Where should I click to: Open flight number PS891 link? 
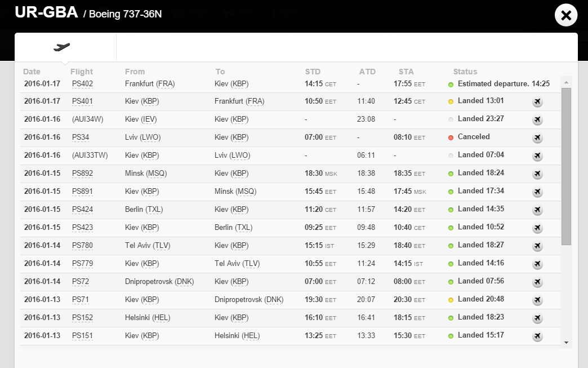pyautogui.click(x=82, y=192)
